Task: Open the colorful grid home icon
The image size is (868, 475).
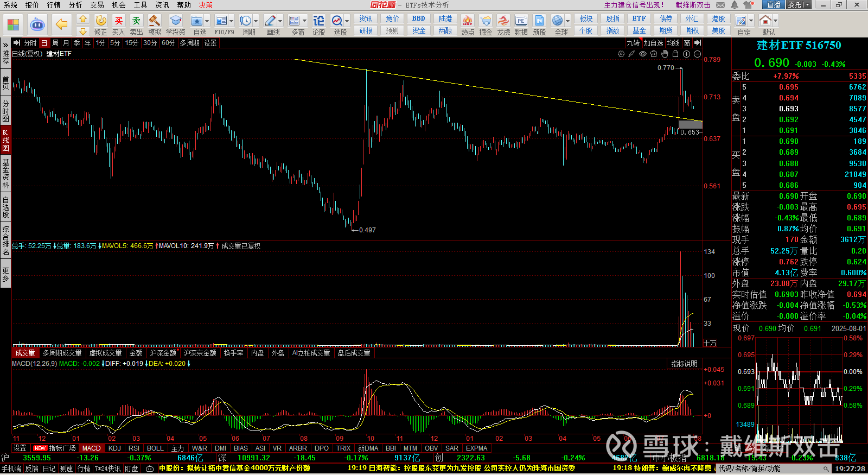Action: (13, 24)
